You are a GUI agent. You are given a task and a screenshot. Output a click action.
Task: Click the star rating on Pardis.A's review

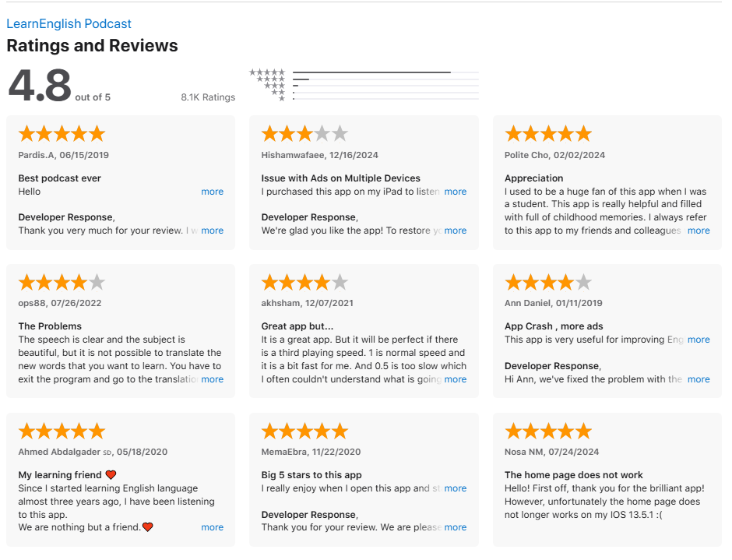click(62, 133)
